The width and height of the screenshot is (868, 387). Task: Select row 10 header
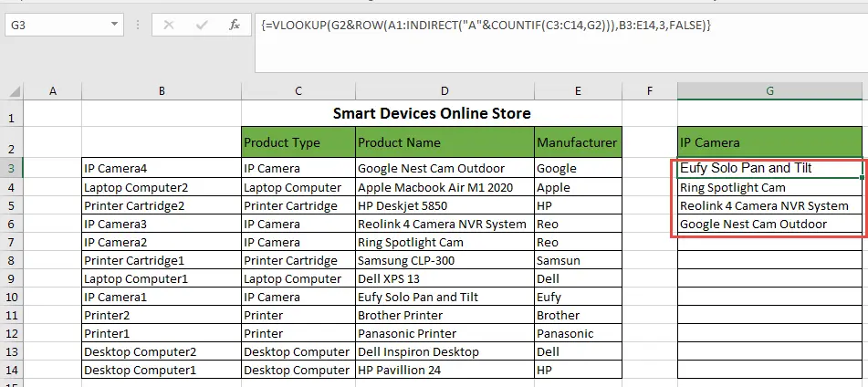pos(12,298)
